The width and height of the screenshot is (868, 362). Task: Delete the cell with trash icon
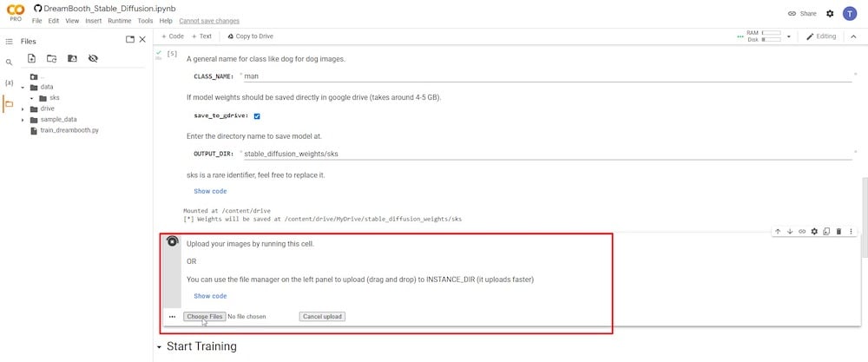tap(838, 232)
